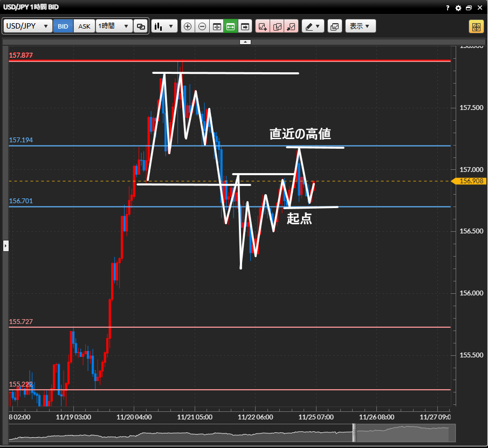
Task: Click the zoom in magnifier icon
Action: pos(188,26)
